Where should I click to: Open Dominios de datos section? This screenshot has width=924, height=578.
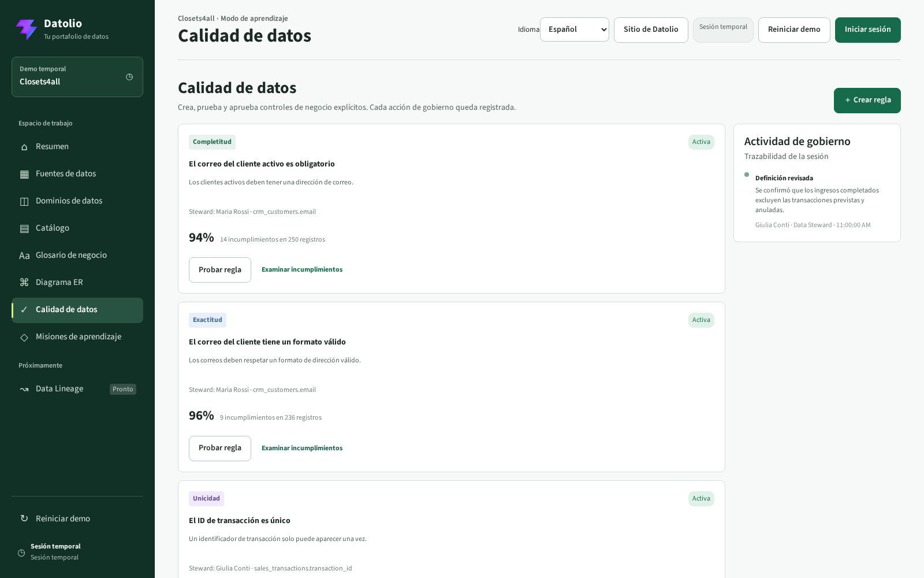(77, 201)
